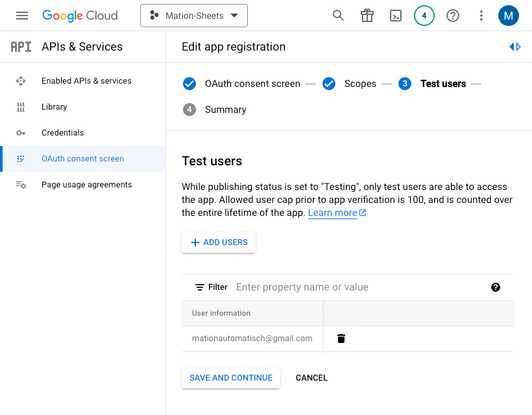
Task: Click the API icon beside APIs & Services
Action: tap(21, 47)
